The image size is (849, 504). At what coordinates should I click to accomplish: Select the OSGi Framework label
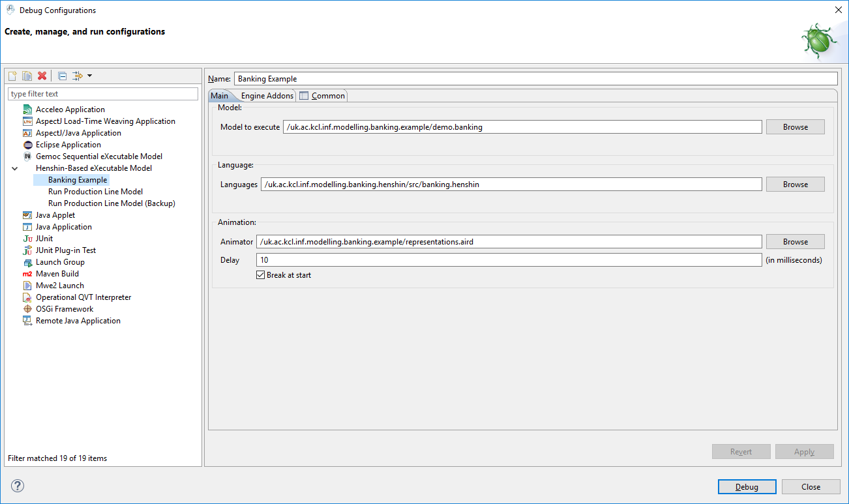65,309
